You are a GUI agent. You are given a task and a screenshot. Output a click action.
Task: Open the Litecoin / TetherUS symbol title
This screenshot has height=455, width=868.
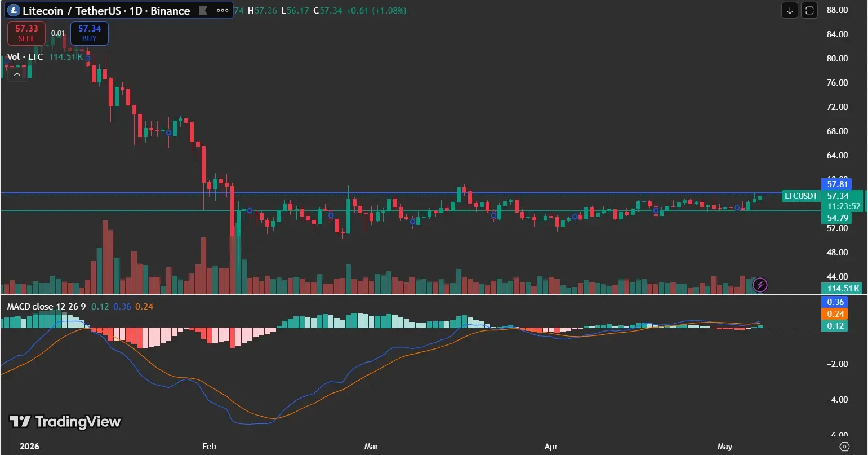click(106, 11)
